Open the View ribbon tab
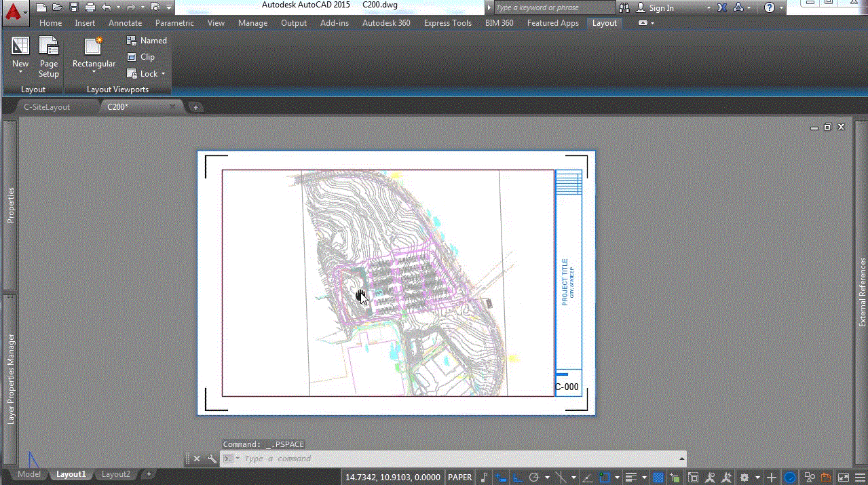Screen dimensions: 868x485 pyautogui.click(x=216, y=23)
